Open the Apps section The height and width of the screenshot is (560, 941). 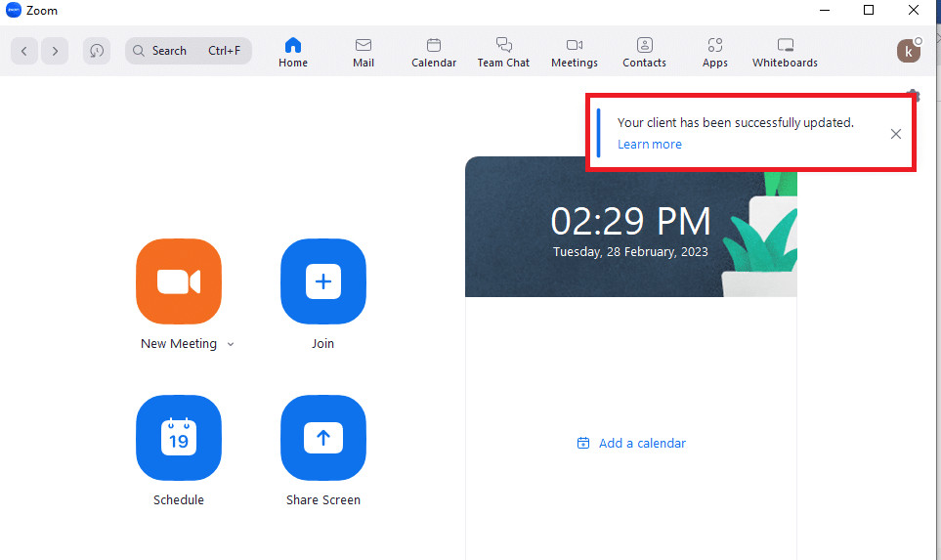point(715,52)
